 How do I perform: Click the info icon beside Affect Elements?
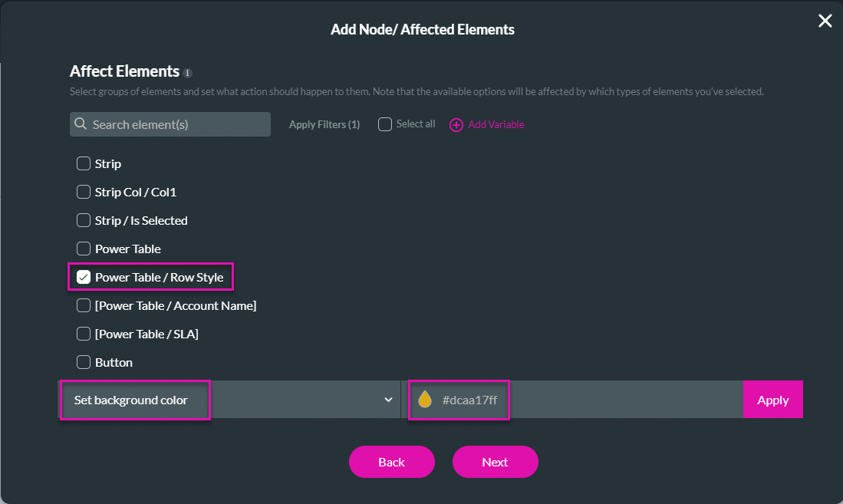(x=187, y=72)
